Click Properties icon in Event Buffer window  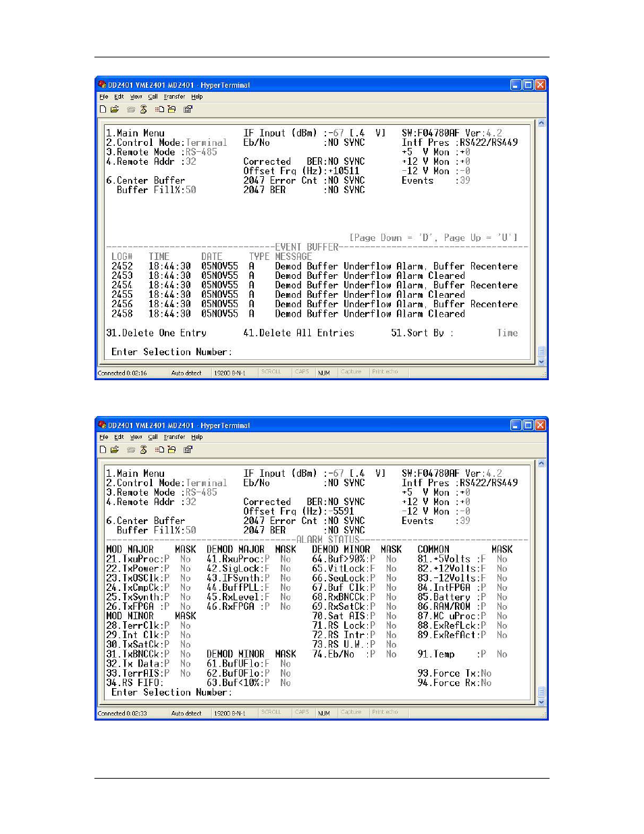[x=188, y=109]
